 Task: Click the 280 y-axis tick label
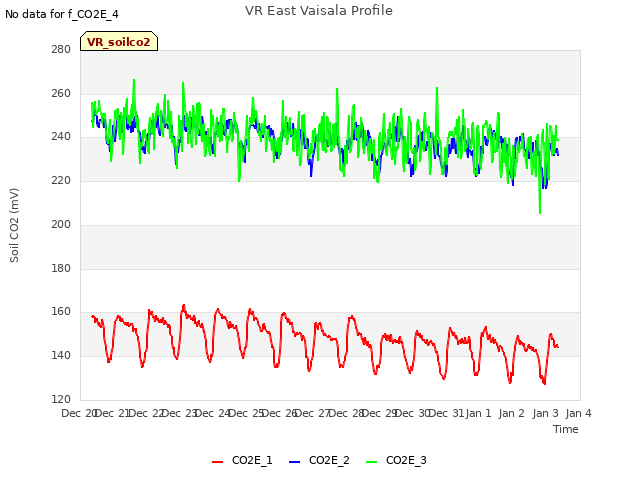[61, 49]
